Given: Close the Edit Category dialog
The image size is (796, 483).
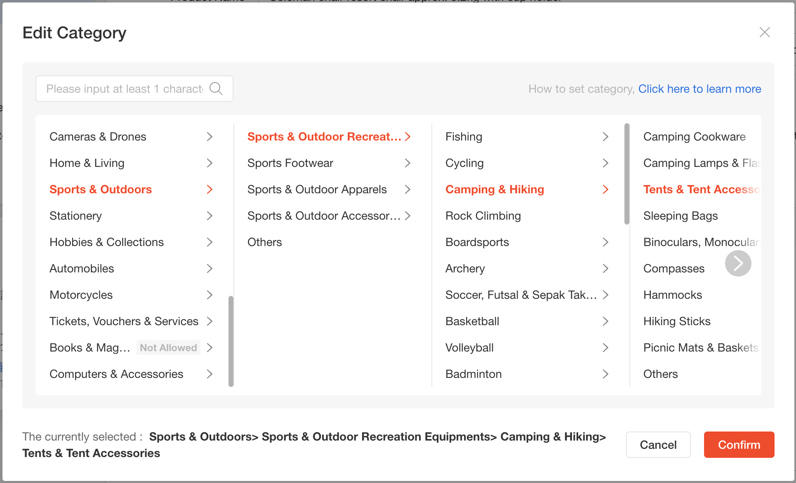Looking at the screenshot, I should pos(764,32).
